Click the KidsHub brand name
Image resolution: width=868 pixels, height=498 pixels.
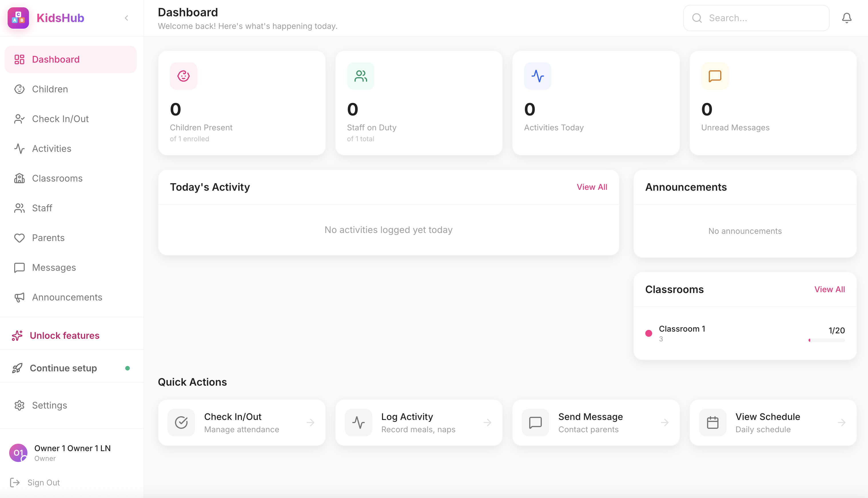tap(61, 18)
